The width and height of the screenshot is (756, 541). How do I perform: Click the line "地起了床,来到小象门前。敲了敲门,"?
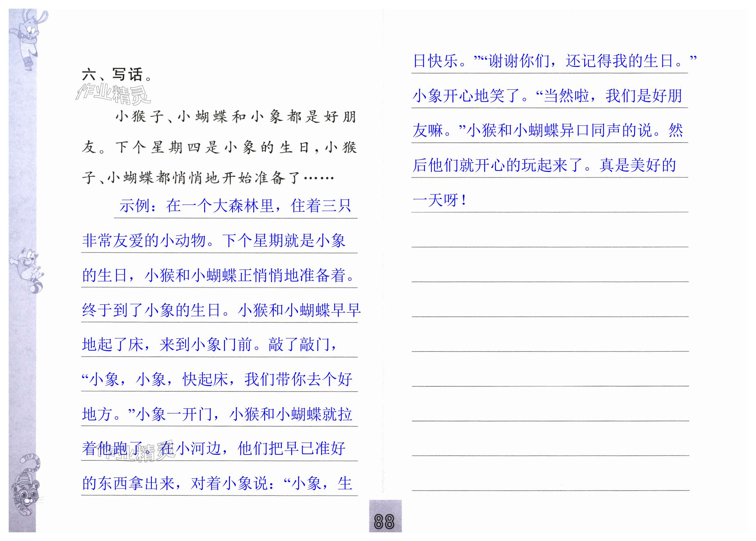point(210,345)
